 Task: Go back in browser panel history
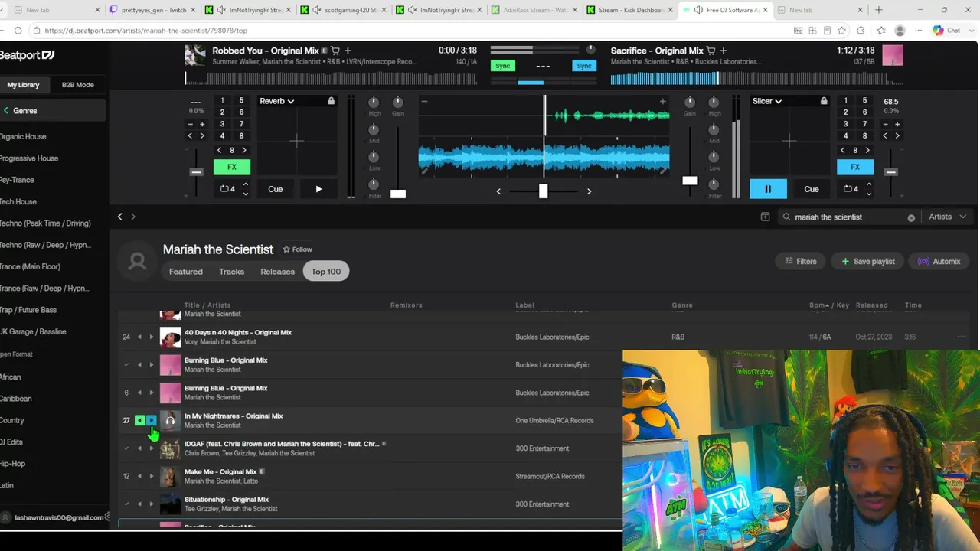119,217
